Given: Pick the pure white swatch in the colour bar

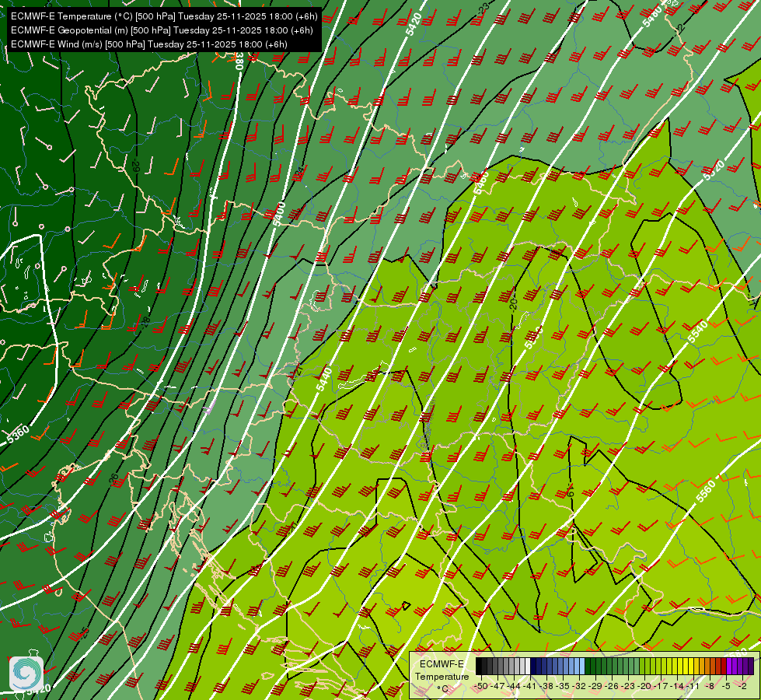Looking at the screenshot, I should [528, 667].
